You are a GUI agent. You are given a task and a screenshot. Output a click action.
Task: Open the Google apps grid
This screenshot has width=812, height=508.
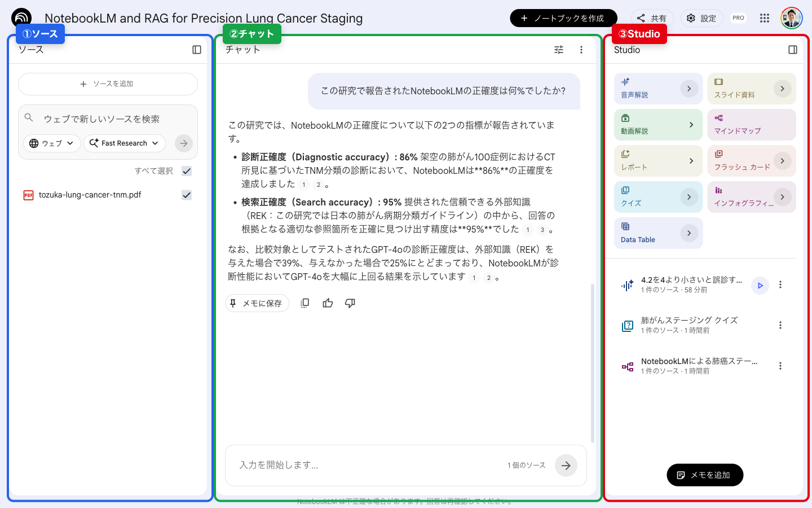point(765,18)
